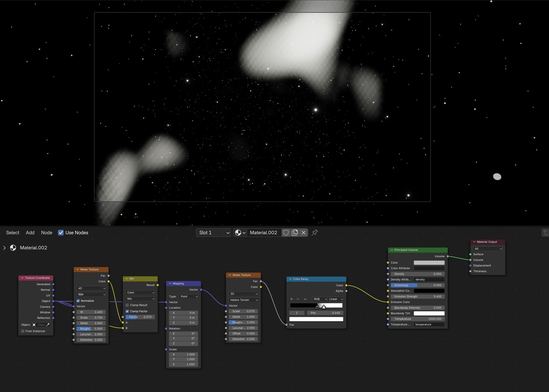Open the Material Output All target dropdown
Image resolution: width=549 pixels, height=392 pixels.
click(x=488, y=248)
